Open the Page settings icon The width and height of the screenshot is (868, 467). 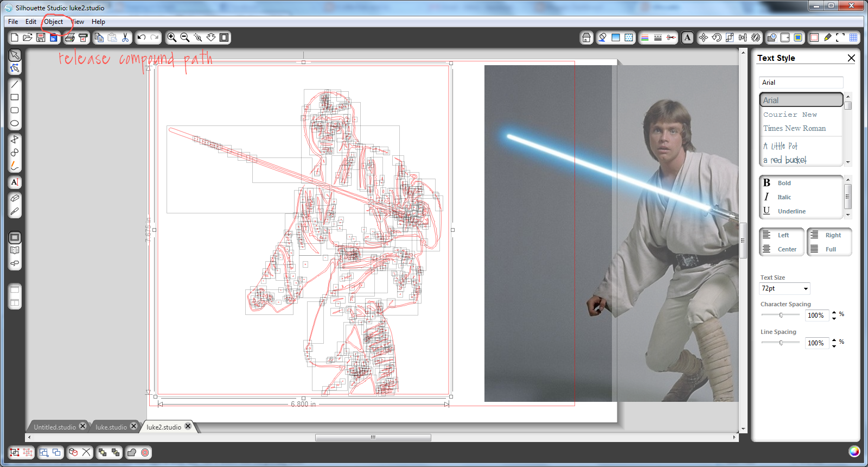click(814, 37)
